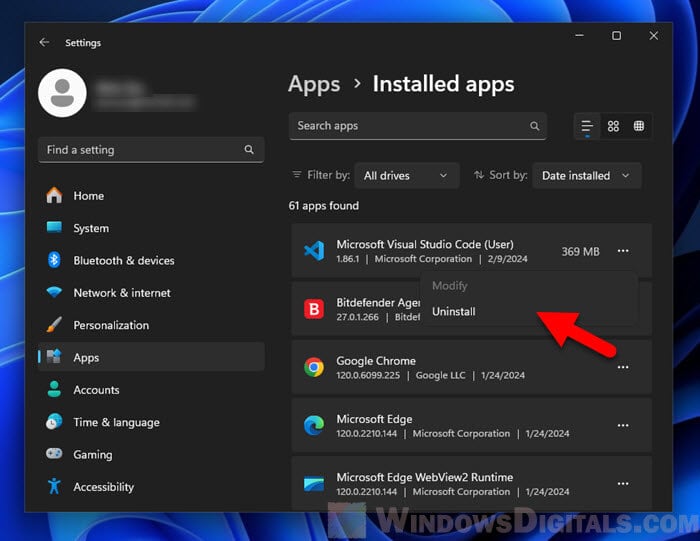This screenshot has height=541, width=700.
Task: Click the Search apps field
Action: 417,126
